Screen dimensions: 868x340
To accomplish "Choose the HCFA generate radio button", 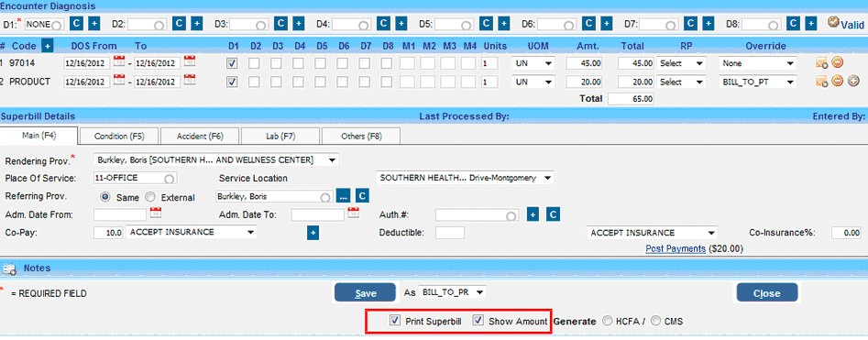I will pos(608,321).
